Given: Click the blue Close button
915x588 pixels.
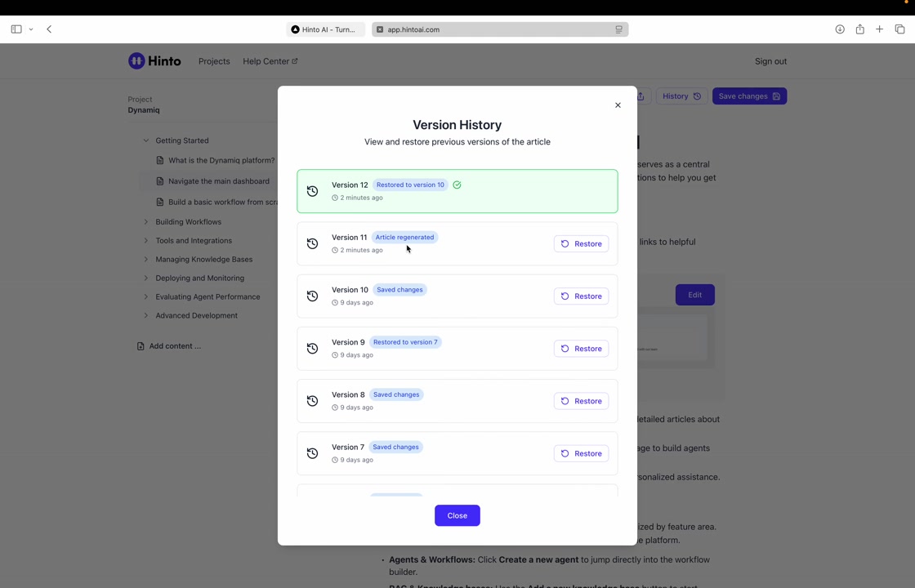Looking at the screenshot, I should tap(457, 515).
